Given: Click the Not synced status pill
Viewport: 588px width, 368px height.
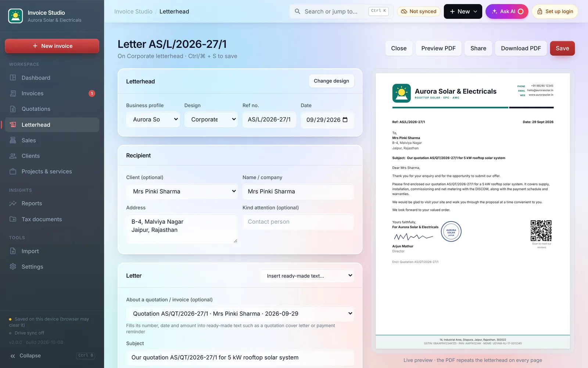Looking at the screenshot, I should (419, 11).
